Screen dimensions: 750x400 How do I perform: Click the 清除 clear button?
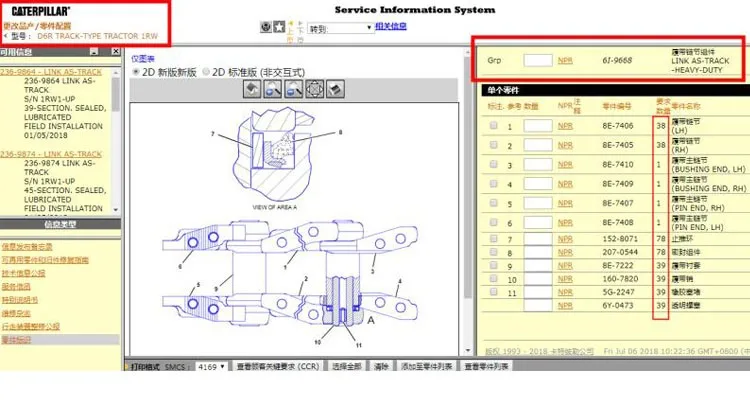[x=381, y=367]
